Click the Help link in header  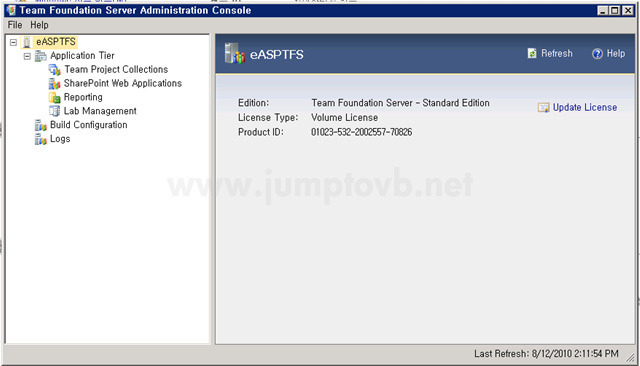pos(616,53)
